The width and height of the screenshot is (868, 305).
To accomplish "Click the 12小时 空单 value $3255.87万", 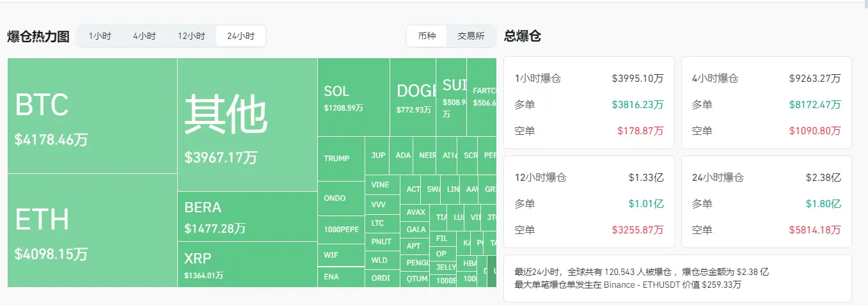I will (x=637, y=230).
